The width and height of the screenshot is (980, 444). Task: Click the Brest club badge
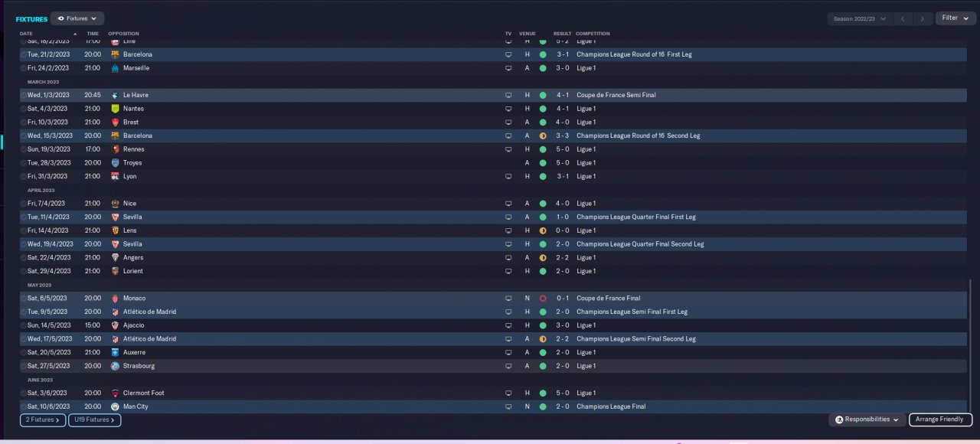coord(116,122)
